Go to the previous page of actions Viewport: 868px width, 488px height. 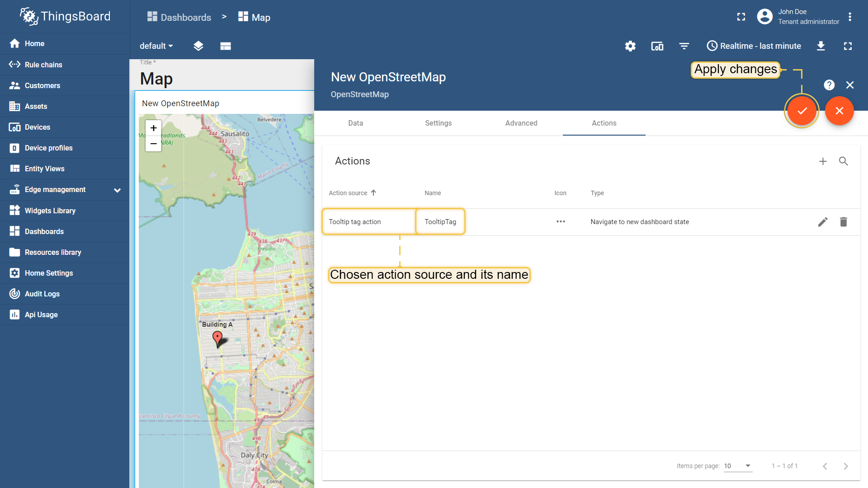tap(825, 466)
